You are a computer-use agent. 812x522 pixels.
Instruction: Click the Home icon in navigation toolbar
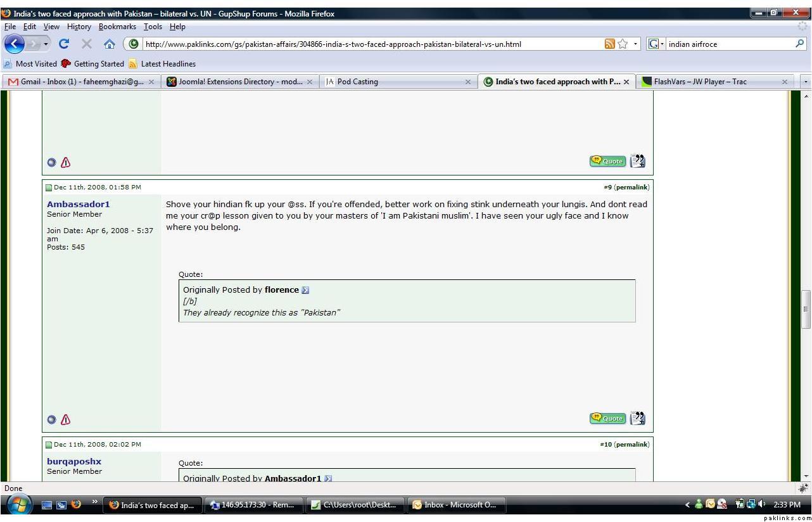pos(110,44)
